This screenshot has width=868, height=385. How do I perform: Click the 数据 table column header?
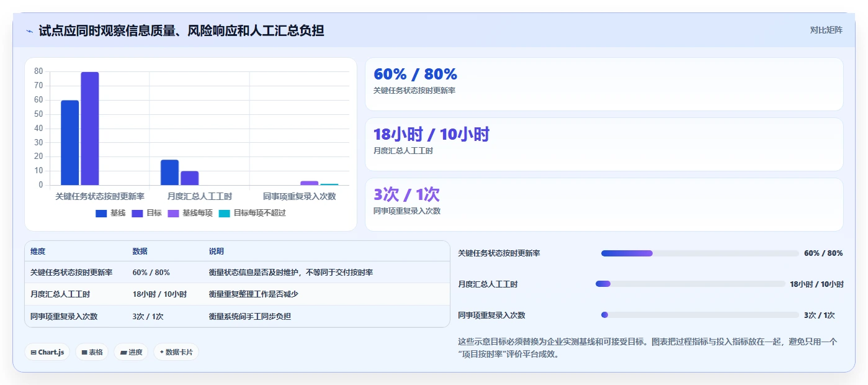click(x=140, y=251)
